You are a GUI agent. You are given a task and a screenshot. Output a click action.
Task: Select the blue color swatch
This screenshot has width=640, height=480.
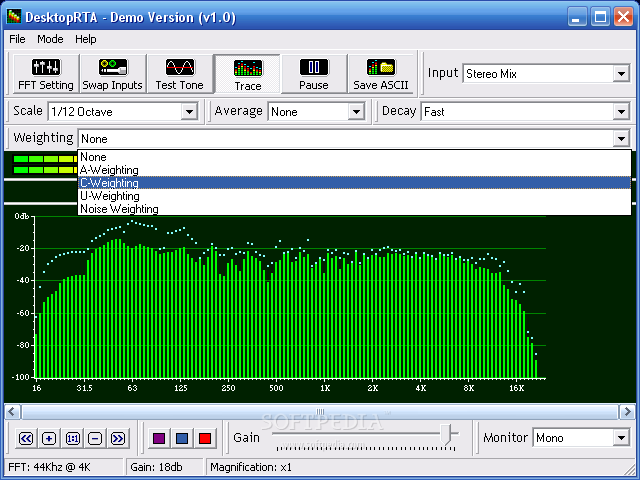(182, 439)
